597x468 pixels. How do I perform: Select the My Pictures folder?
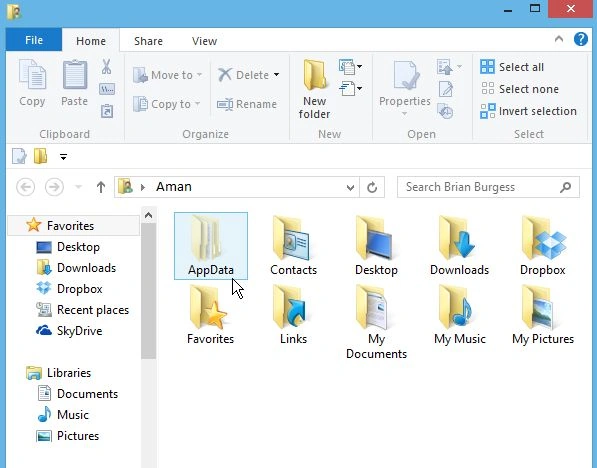click(543, 315)
